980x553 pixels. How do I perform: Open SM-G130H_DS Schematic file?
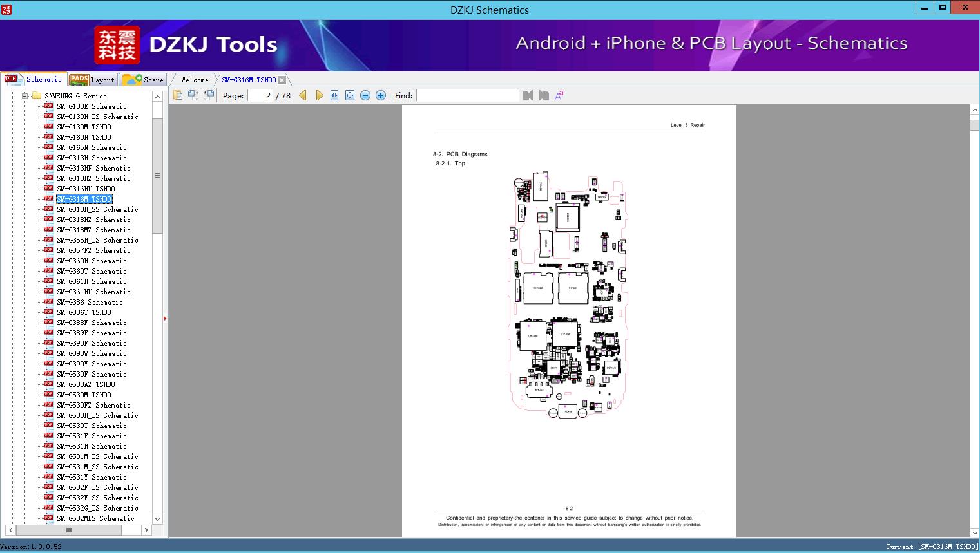point(97,117)
